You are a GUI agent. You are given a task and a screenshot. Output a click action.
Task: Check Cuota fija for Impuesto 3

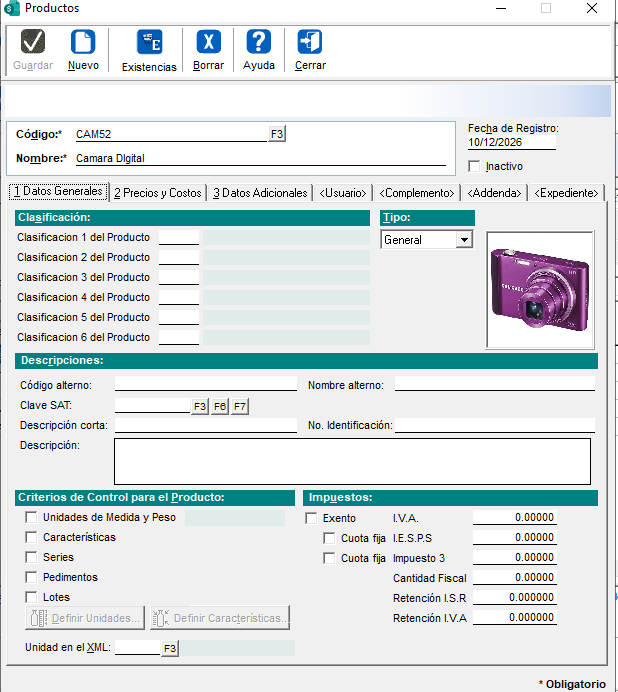click(x=329, y=558)
